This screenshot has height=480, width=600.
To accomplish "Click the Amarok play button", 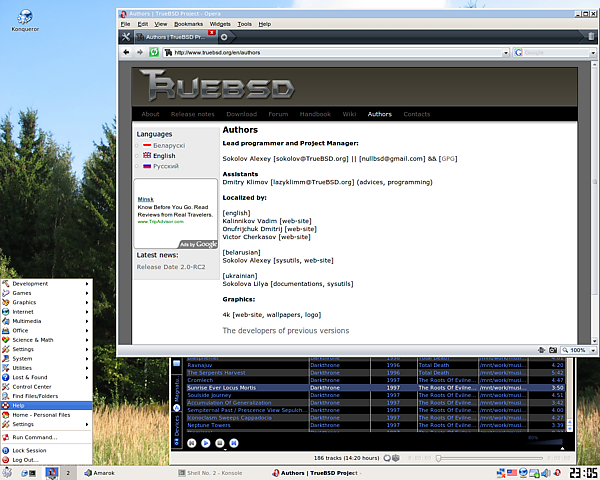I will (x=206, y=442).
